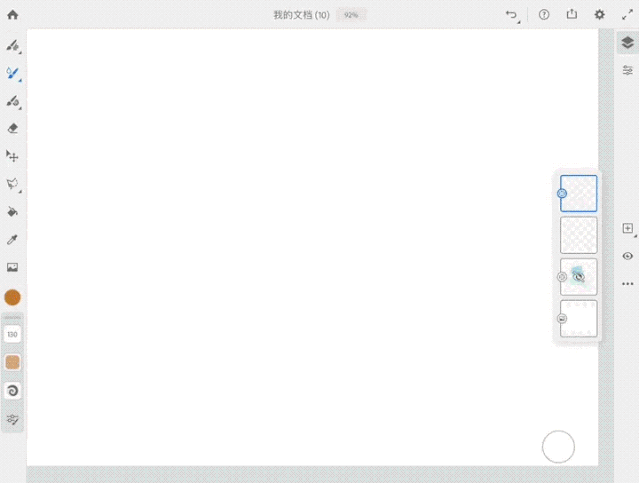Viewport: 639px width, 483px height.
Task: Open the brush flow tan swatch
Action: click(x=13, y=362)
